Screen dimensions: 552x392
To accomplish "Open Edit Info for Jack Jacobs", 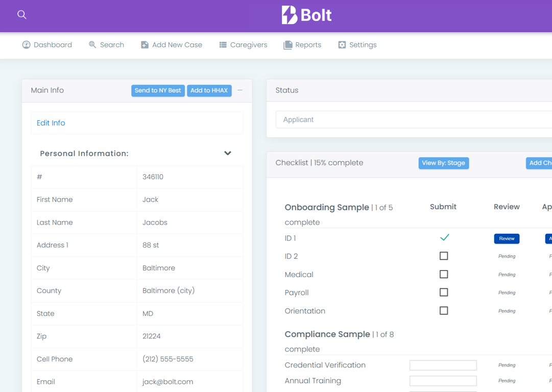I will (51, 122).
